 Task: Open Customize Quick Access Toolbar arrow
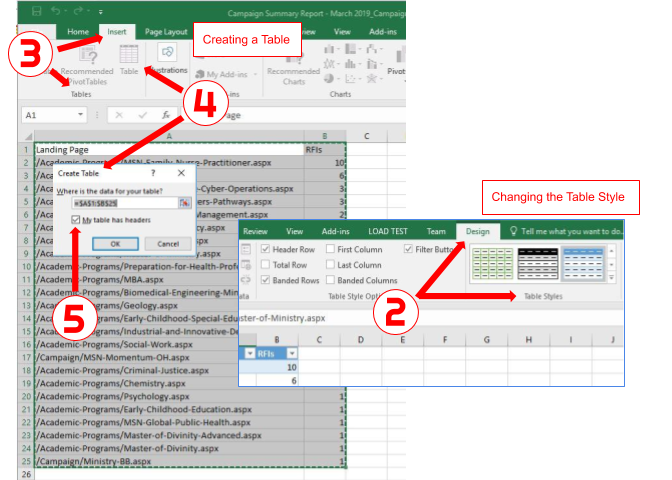[101, 12]
